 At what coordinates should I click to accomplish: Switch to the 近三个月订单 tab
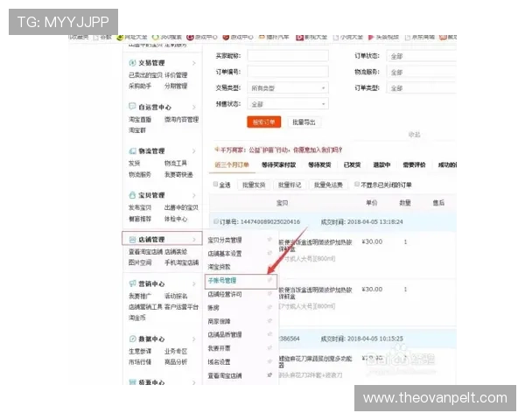pyautogui.click(x=232, y=164)
